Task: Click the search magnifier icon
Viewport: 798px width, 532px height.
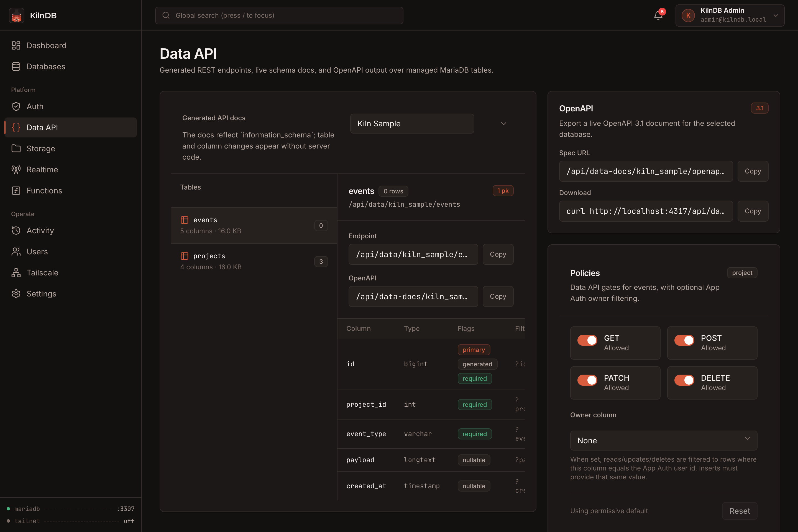Action: pyautogui.click(x=166, y=15)
